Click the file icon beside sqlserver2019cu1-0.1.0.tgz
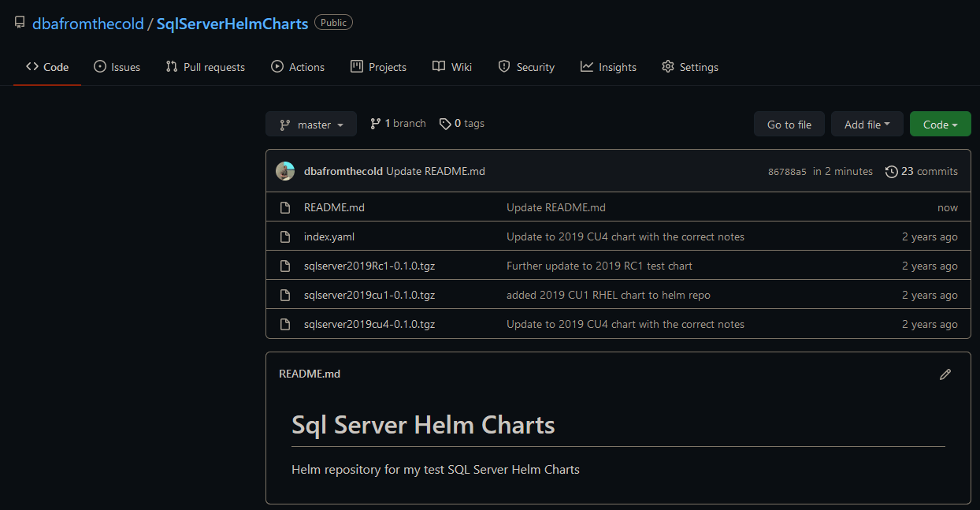Image resolution: width=980 pixels, height=510 pixels. (x=285, y=295)
